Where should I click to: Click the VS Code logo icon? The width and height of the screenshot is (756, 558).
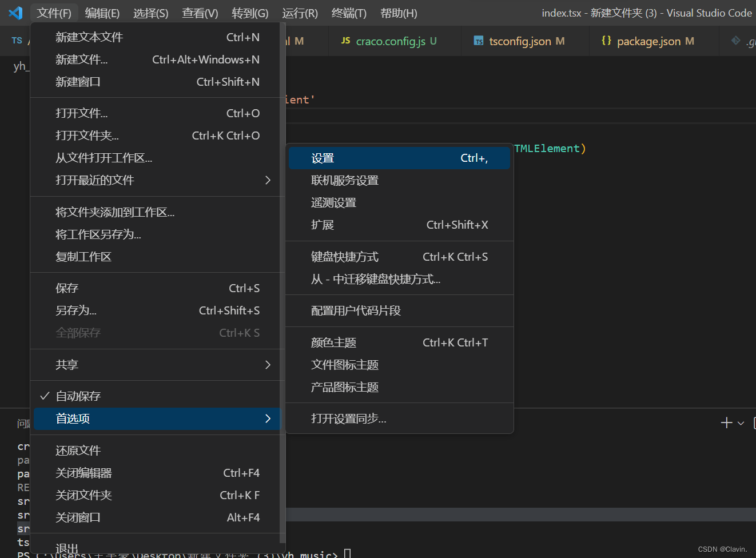click(x=15, y=13)
